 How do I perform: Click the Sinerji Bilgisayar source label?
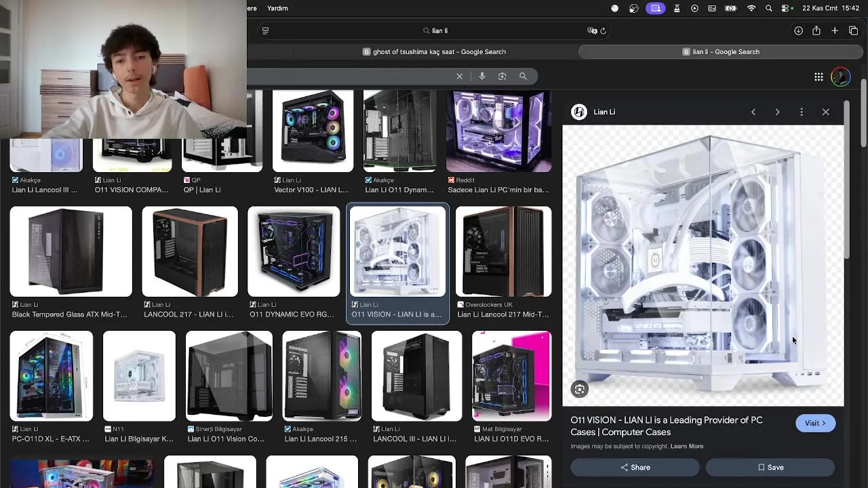[219, 429]
